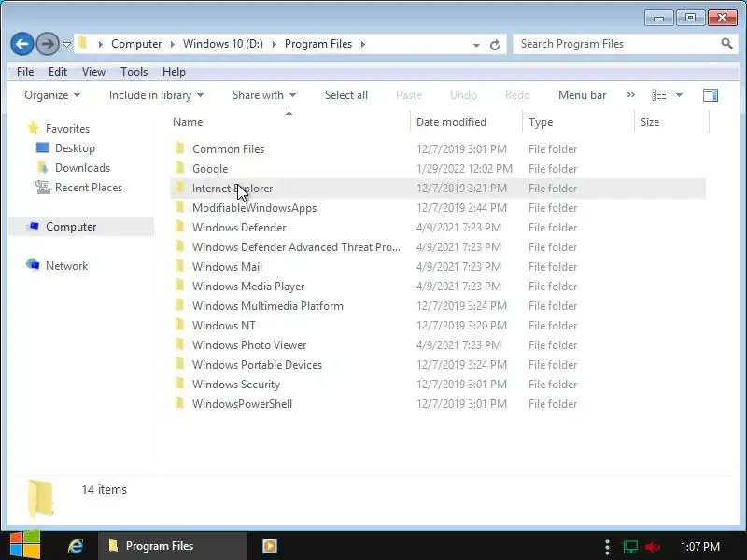Viewport: 747px width, 560px height.
Task: Open Recent Places in navigation pane
Action: 89,188
